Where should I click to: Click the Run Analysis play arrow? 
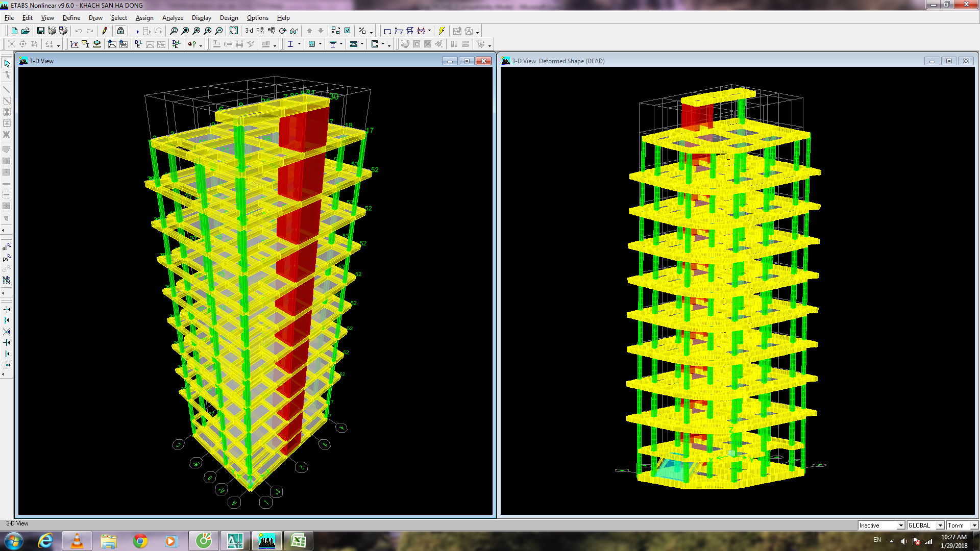(x=137, y=31)
